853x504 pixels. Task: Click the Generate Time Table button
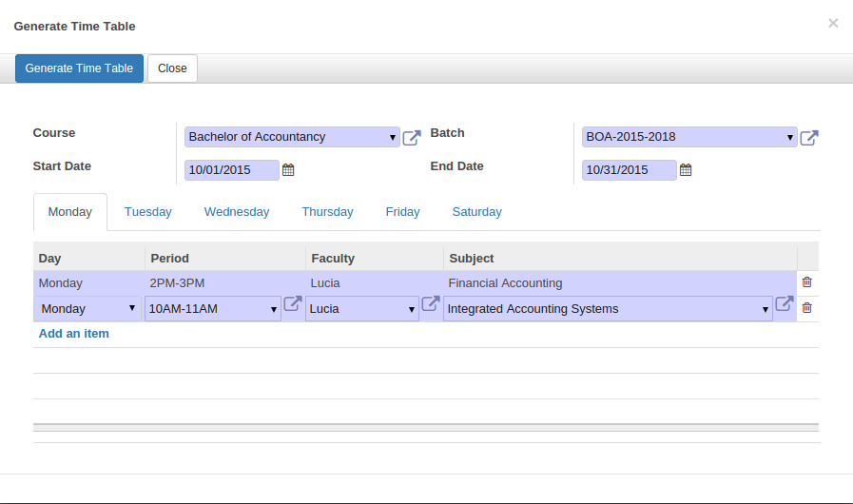pos(80,68)
